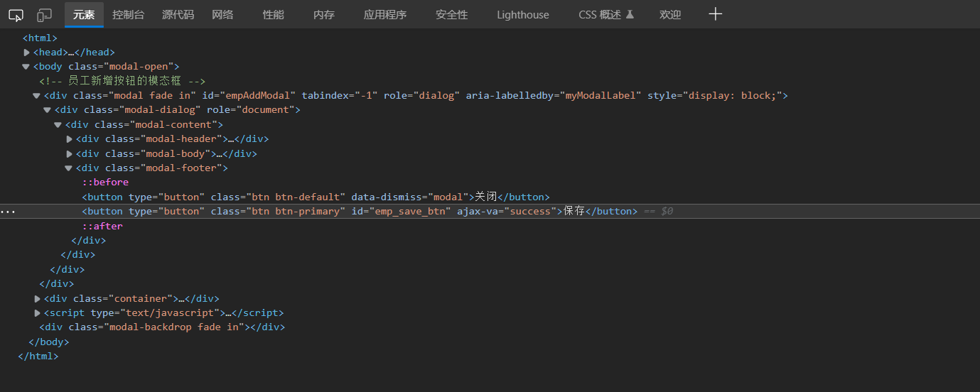Activate the inspect element picker icon
The image size is (980, 392).
click(x=16, y=14)
